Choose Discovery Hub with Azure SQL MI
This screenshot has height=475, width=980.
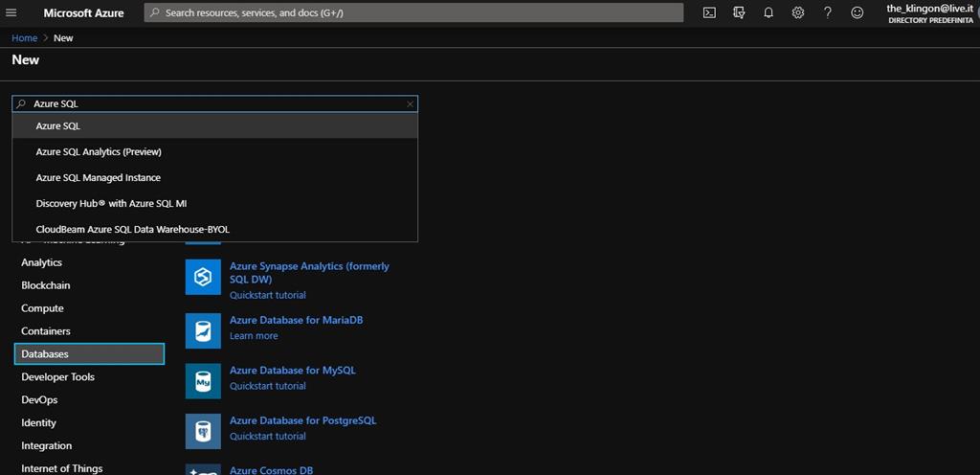(x=215, y=204)
